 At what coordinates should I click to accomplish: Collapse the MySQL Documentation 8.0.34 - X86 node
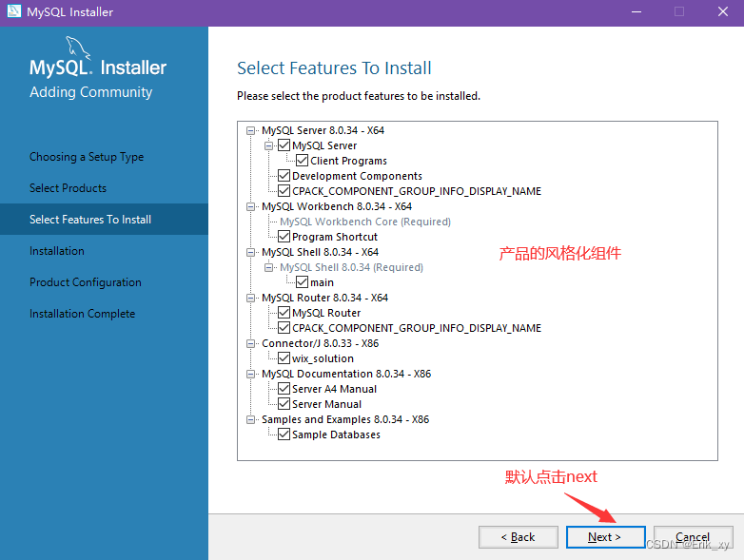coord(250,374)
